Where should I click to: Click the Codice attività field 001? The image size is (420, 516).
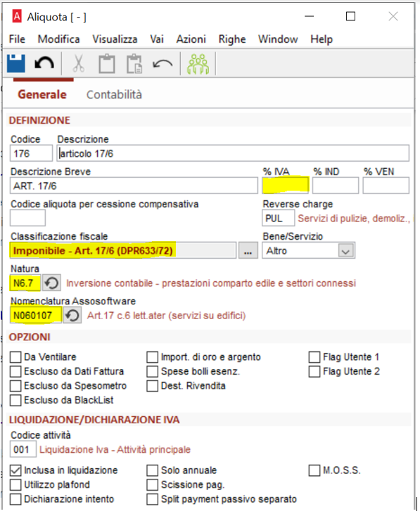coord(23,449)
